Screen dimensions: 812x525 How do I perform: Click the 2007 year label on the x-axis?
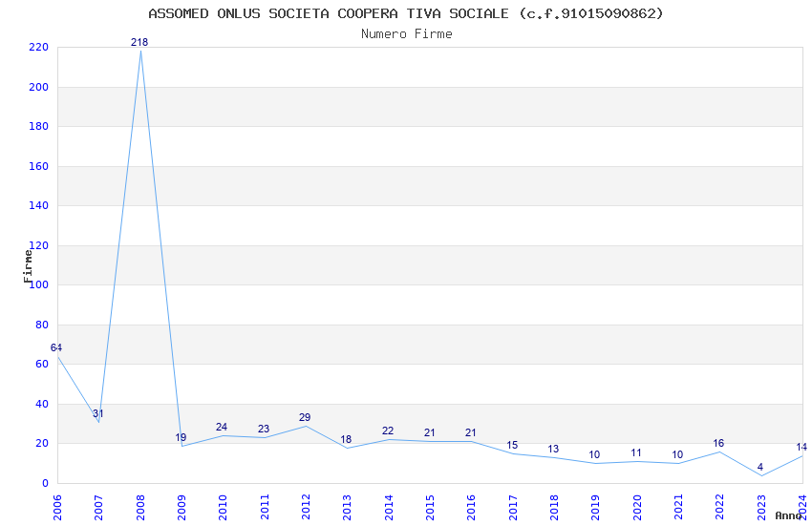pyautogui.click(x=99, y=508)
